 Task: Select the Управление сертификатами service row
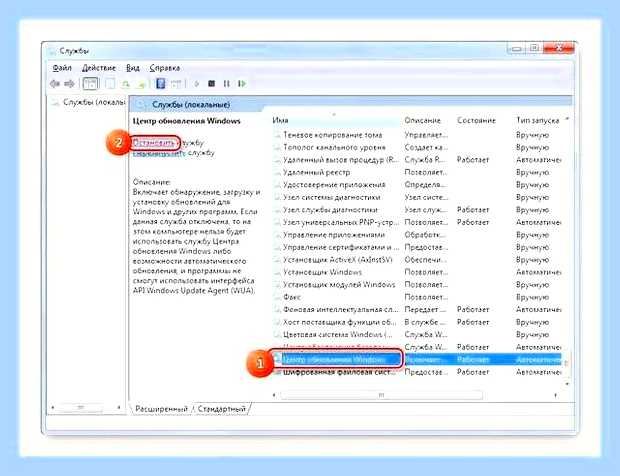coord(417,247)
